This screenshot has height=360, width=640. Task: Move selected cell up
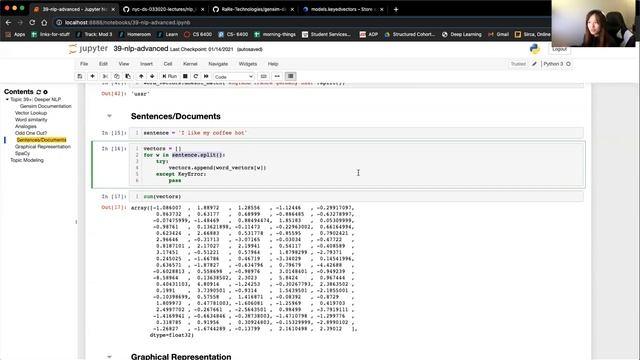pos(141,76)
